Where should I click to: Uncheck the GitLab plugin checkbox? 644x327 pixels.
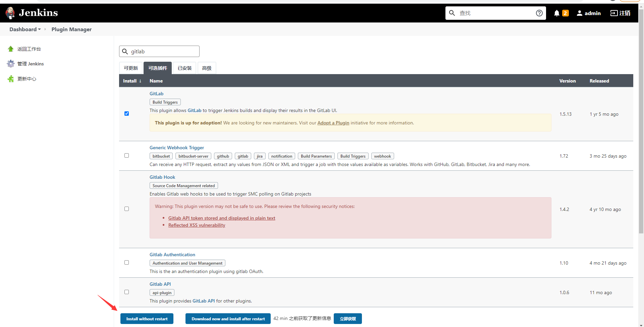pyautogui.click(x=126, y=114)
